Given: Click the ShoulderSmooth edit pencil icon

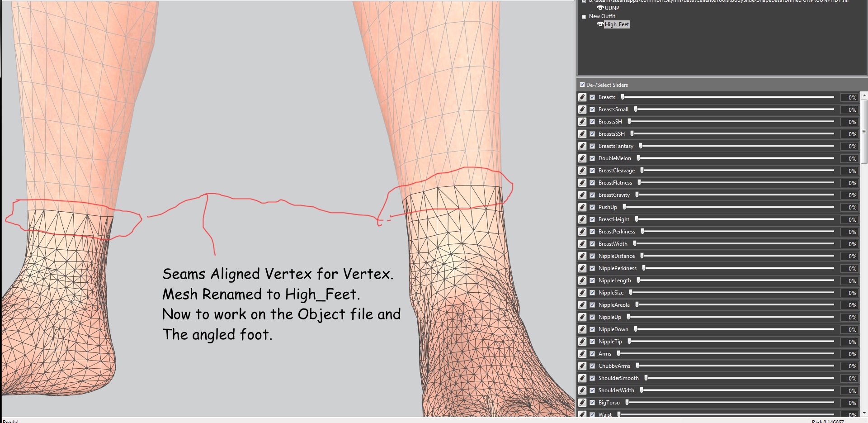Looking at the screenshot, I should click(x=582, y=378).
